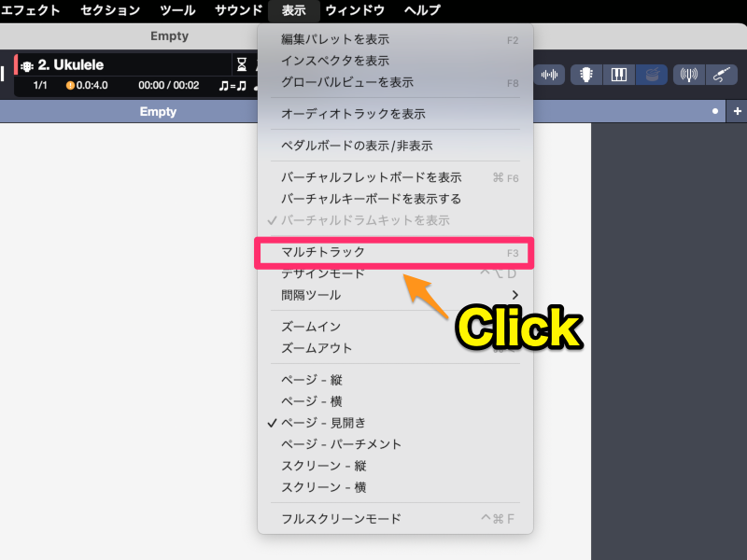Select ページ - 縦 layout option
The image size is (747, 560).
pos(311,380)
